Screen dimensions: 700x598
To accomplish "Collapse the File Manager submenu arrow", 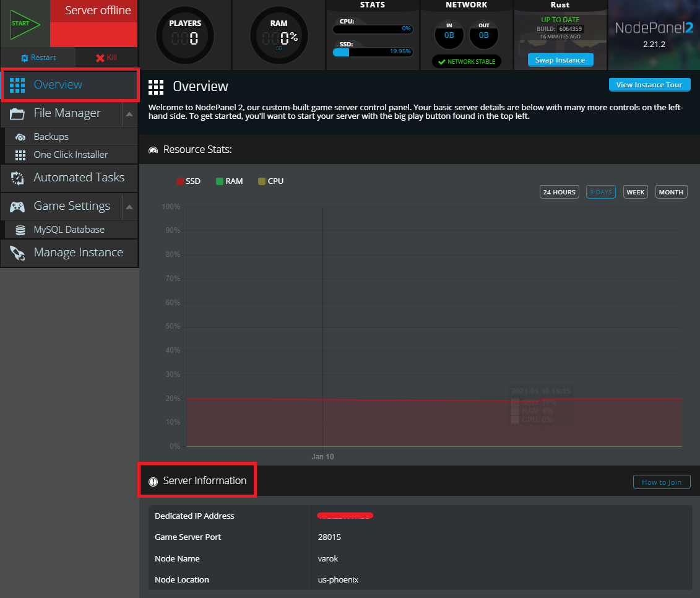I will click(129, 114).
